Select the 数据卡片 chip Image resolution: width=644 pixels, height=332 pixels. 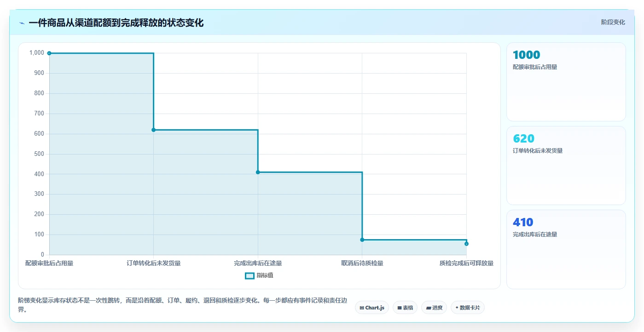(x=467, y=308)
